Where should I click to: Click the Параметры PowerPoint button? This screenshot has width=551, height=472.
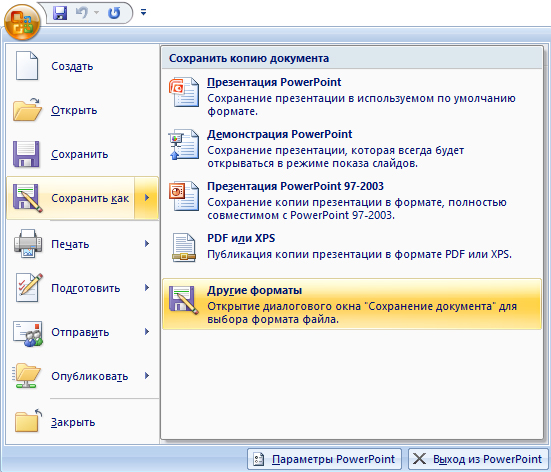[x=324, y=459]
